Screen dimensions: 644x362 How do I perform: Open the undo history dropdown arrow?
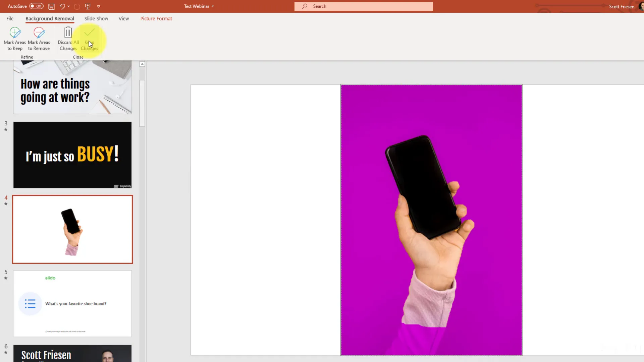pyautogui.click(x=68, y=6)
